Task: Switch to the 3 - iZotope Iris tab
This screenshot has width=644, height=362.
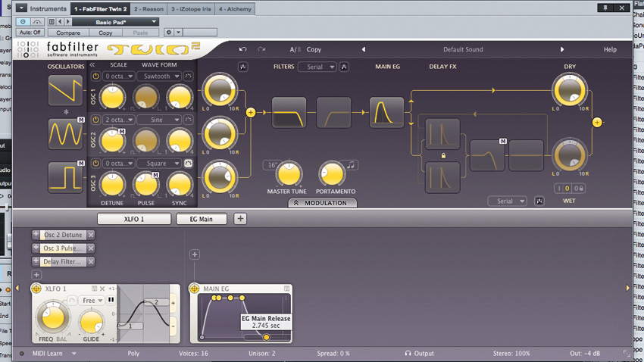Action: point(191,8)
